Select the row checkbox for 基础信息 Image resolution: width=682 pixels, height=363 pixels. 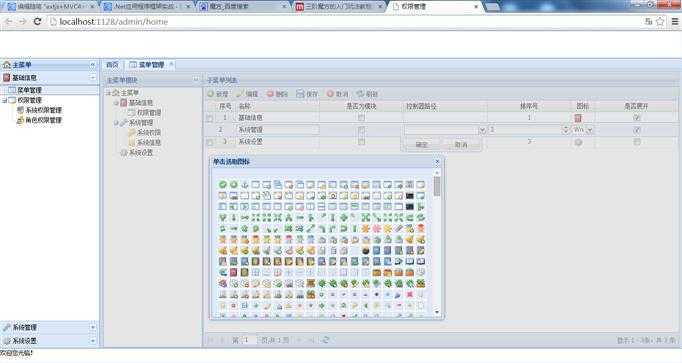click(x=210, y=118)
